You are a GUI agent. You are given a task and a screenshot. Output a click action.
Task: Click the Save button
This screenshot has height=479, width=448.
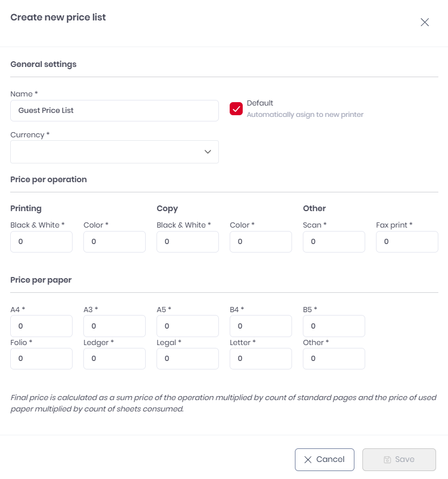tap(399, 460)
